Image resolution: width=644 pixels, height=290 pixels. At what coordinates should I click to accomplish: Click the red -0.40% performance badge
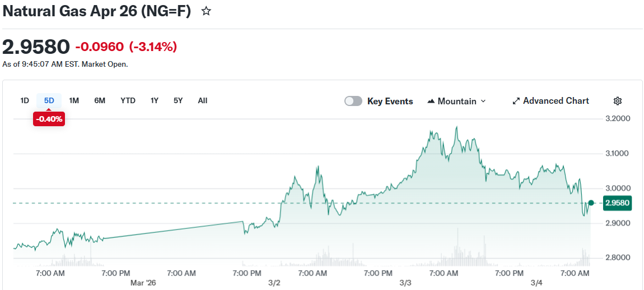[x=49, y=119]
